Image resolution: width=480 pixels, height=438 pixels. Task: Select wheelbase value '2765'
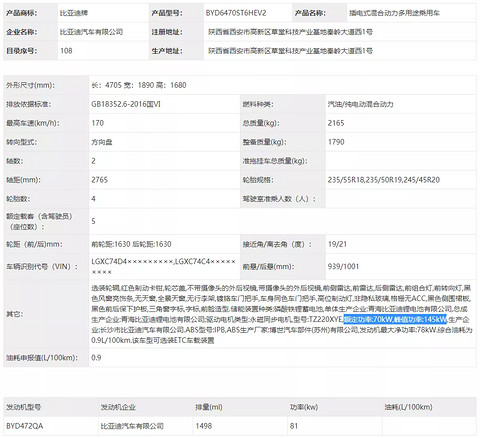tap(99, 180)
